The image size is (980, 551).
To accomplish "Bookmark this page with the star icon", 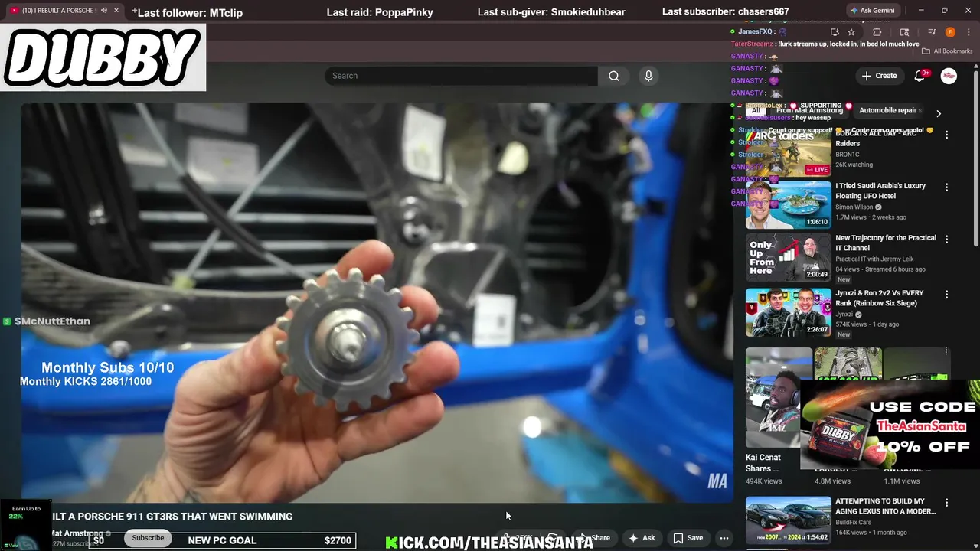I will pos(851,32).
